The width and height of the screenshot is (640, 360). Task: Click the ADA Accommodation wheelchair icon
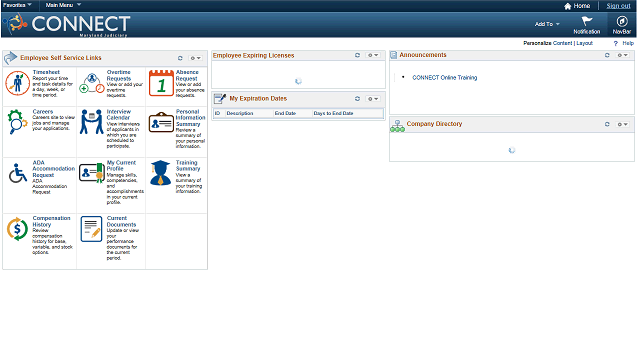18,173
